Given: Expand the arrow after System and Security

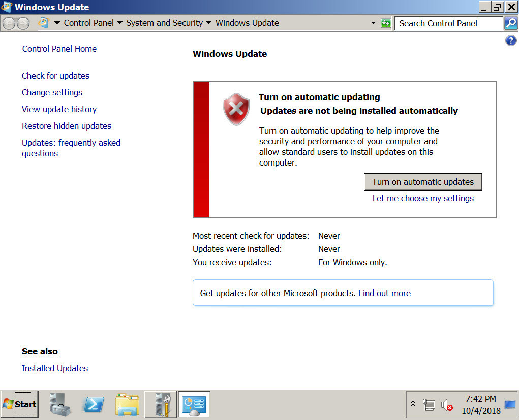Looking at the screenshot, I should pos(209,23).
